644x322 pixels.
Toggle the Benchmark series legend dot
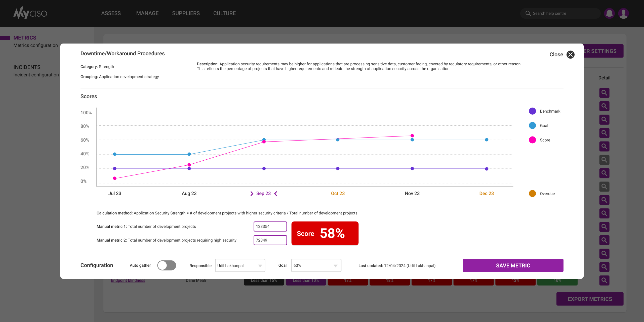pyautogui.click(x=532, y=111)
